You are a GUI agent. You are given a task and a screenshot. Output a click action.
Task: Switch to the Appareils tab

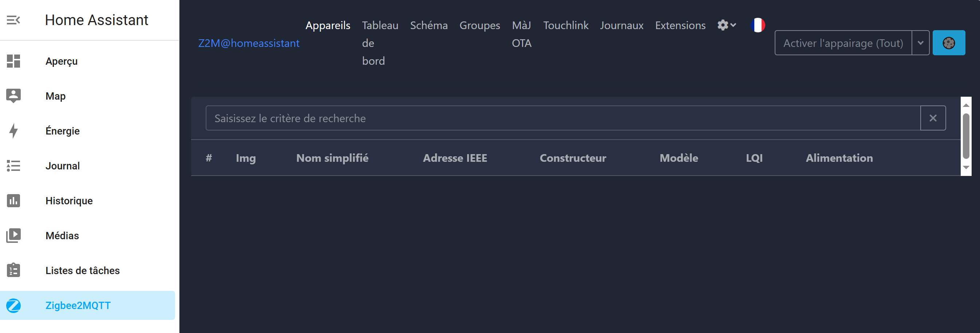point(328,25)
